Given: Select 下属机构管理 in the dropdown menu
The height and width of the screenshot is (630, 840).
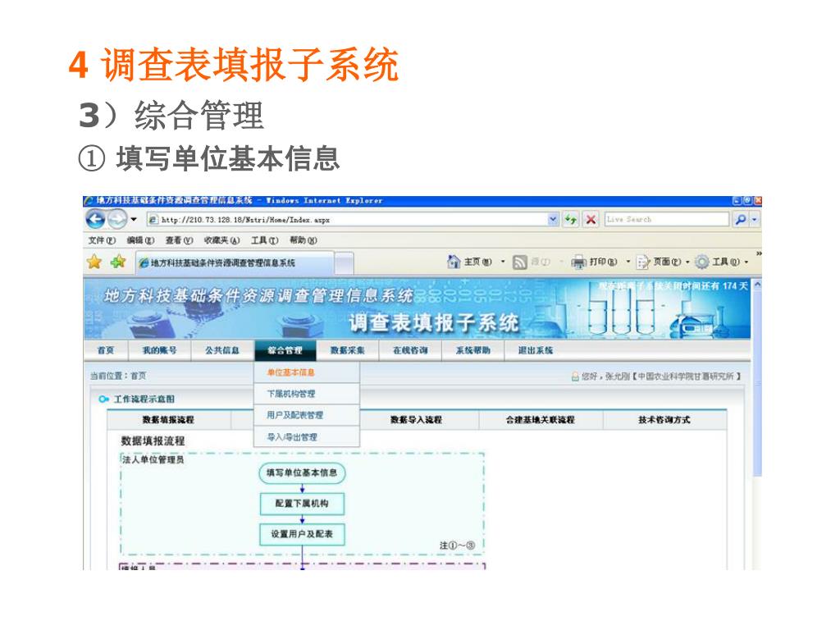Looking at the screenshot, I should (307, 394).
